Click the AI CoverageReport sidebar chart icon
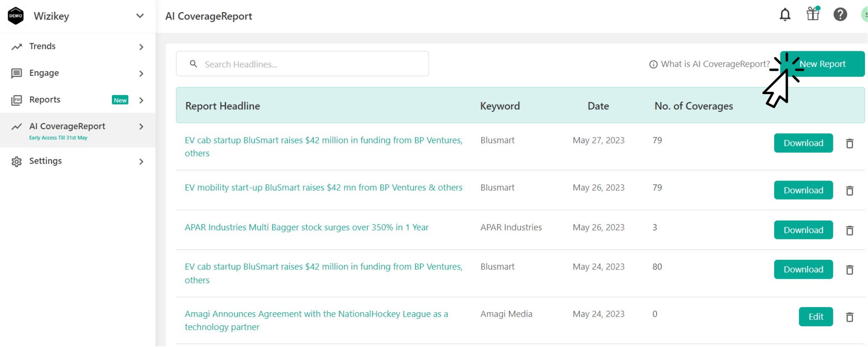The height and width of the screenshot is (347, 868). coord(16,127)
